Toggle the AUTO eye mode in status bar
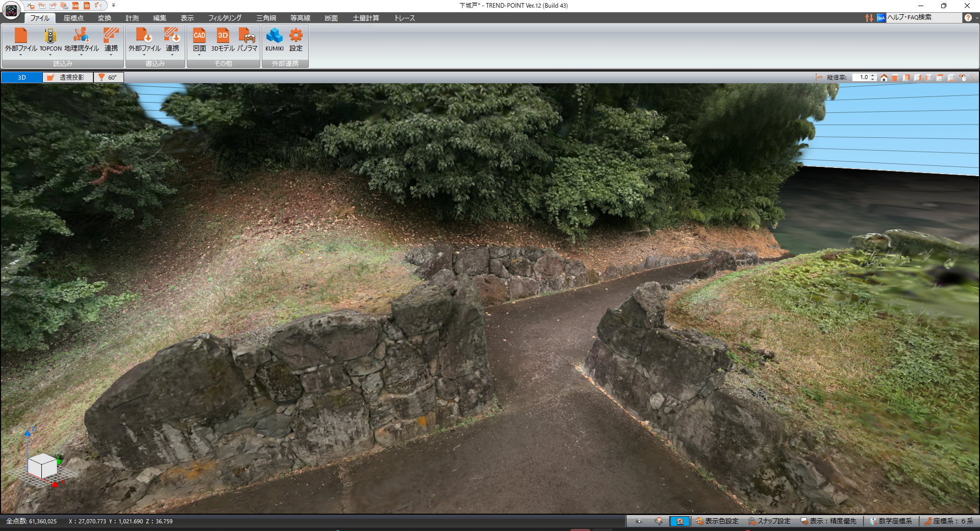 click(x=679, y=521)
